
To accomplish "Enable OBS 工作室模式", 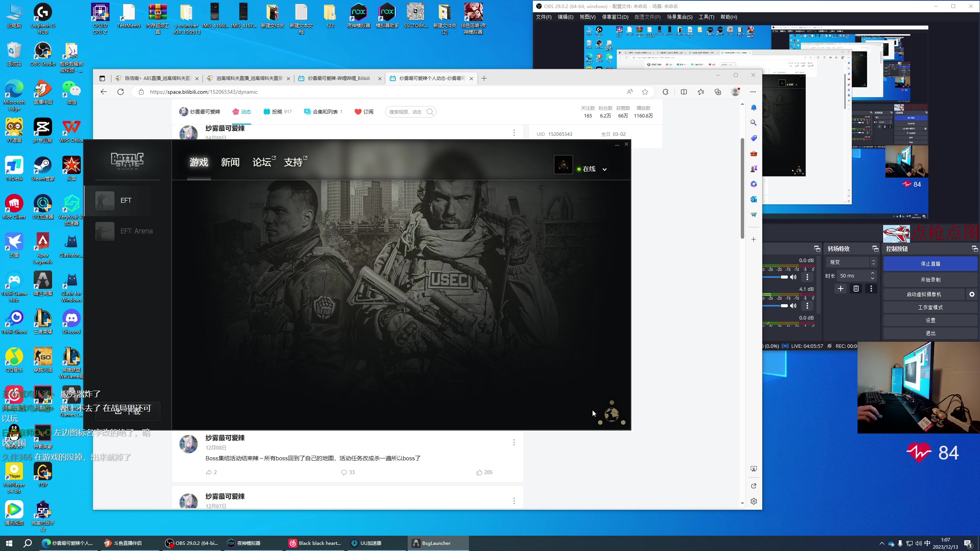I will pos(930,307).
